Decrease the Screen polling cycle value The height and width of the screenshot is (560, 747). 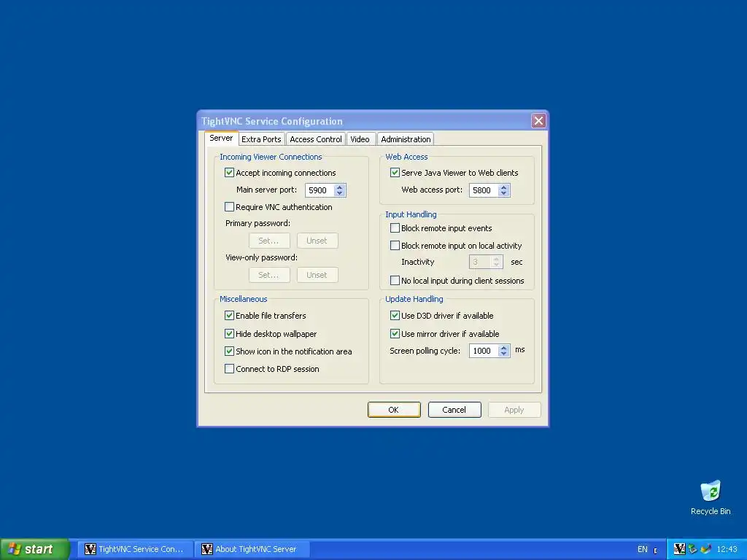503,354
